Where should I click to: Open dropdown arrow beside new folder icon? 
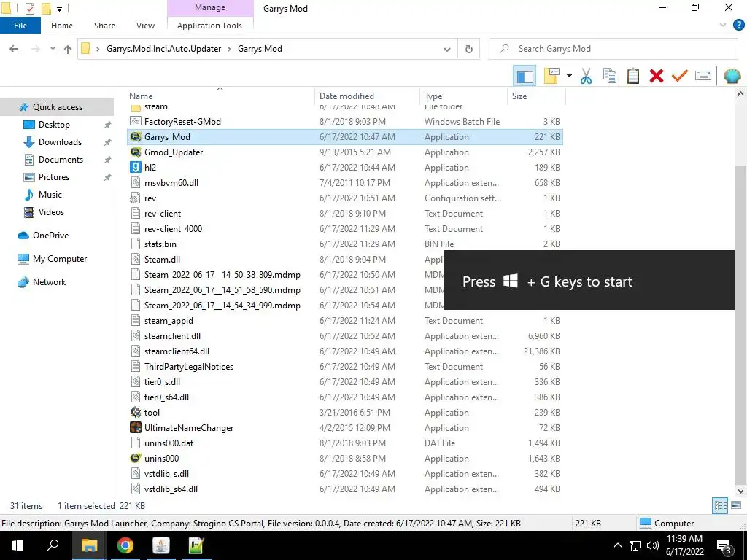[569, 76]
